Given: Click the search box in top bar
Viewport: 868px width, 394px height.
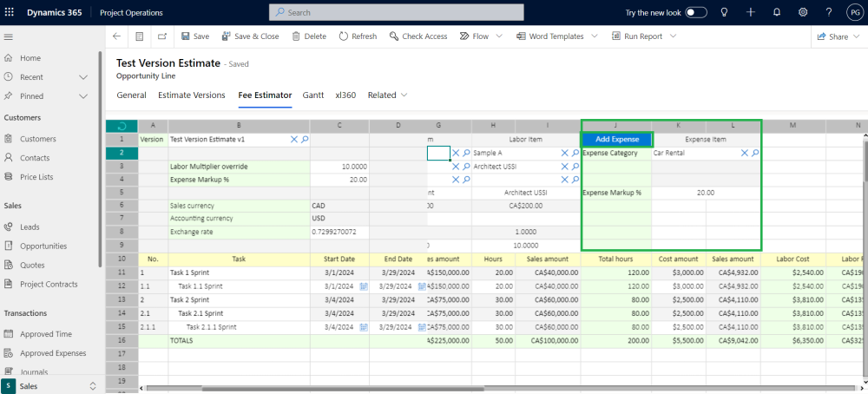Looking at the screenshot, I should point(396,12).
